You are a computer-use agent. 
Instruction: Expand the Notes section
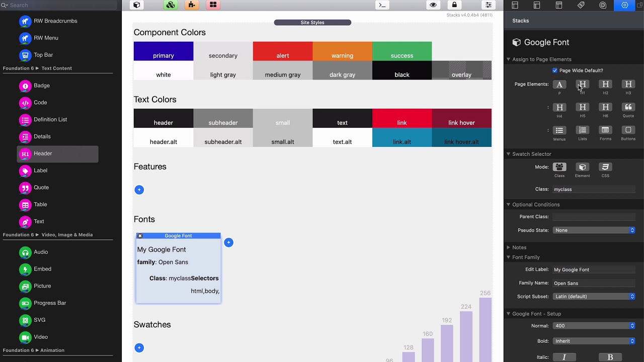coord(508,247)
